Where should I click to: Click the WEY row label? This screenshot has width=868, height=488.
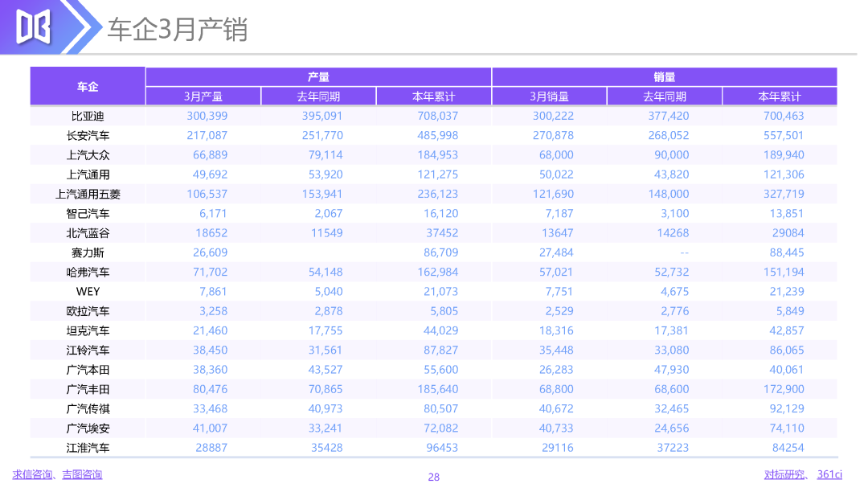[88, 292]
